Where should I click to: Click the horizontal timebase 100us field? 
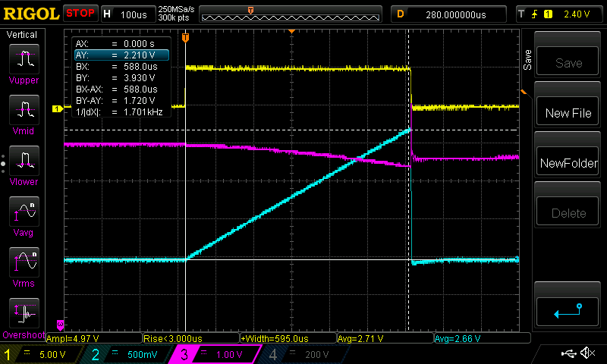(x=133, y=14)
